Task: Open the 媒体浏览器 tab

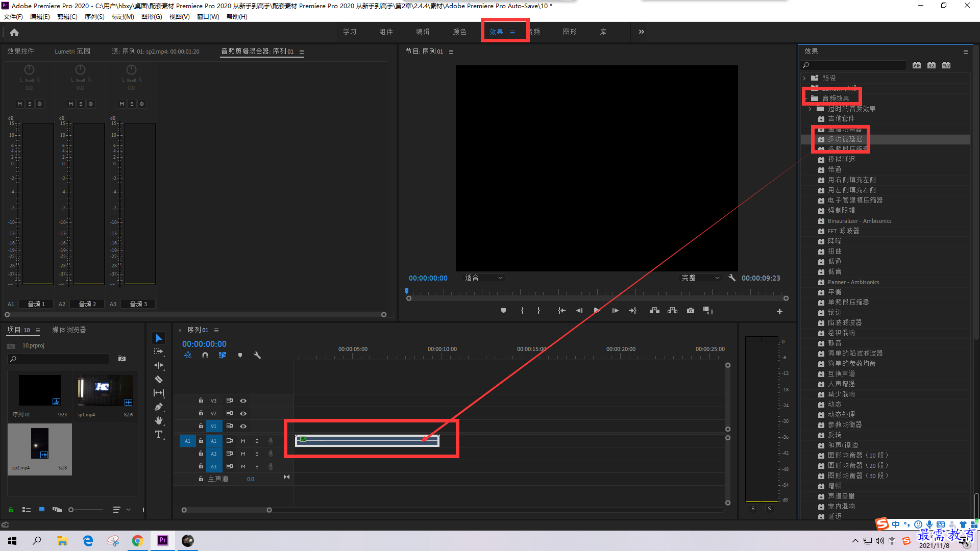Action: coord(69,330)
